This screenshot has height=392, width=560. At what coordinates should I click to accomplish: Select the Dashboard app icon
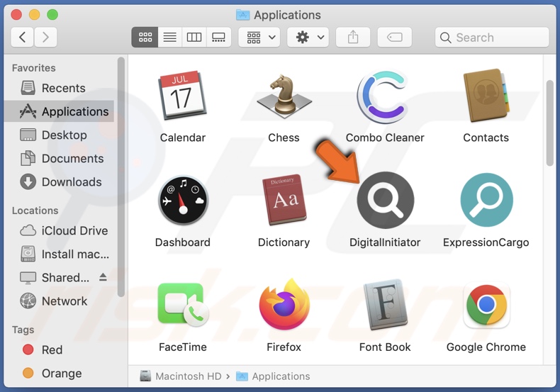click(x=183, y=200)
